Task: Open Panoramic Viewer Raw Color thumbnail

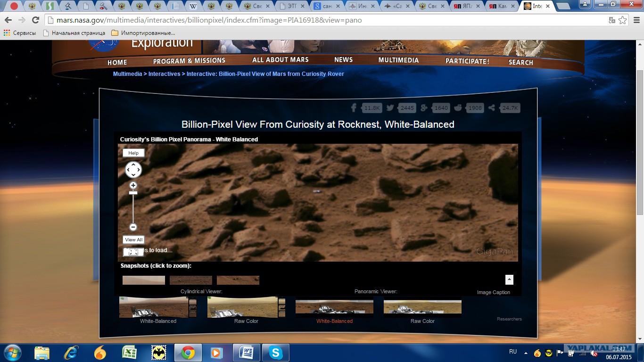Action: 422,307
